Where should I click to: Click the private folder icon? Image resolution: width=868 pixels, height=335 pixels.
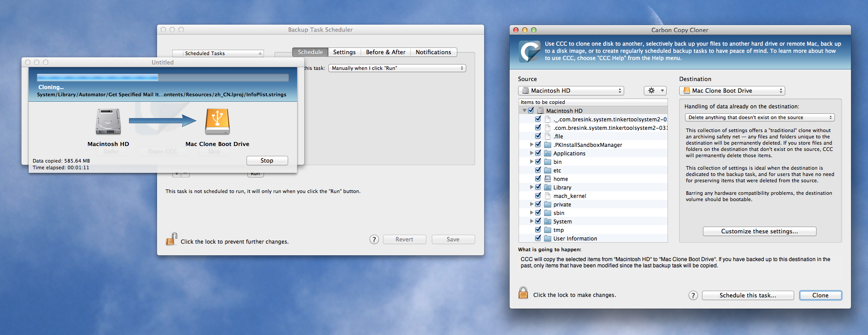[548, 204]
